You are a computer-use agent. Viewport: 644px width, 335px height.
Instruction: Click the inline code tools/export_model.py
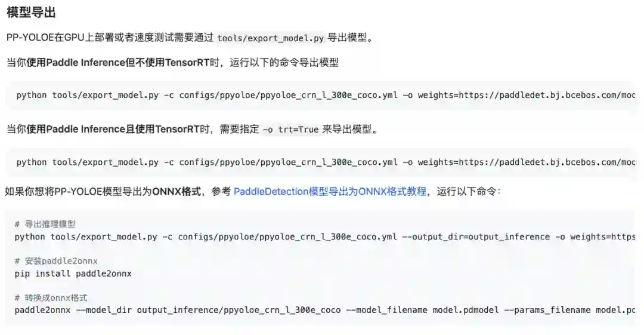pyautogui.click(x=270, y=38)
